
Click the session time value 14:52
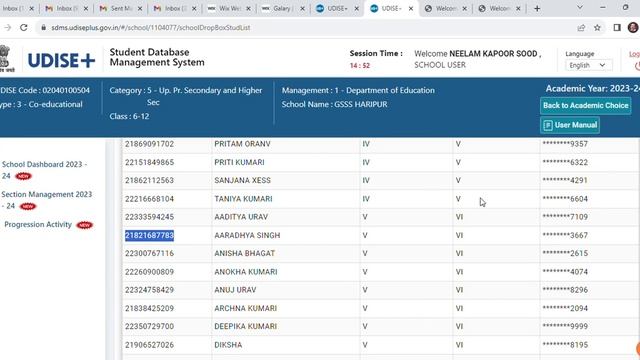pos(360,65)
